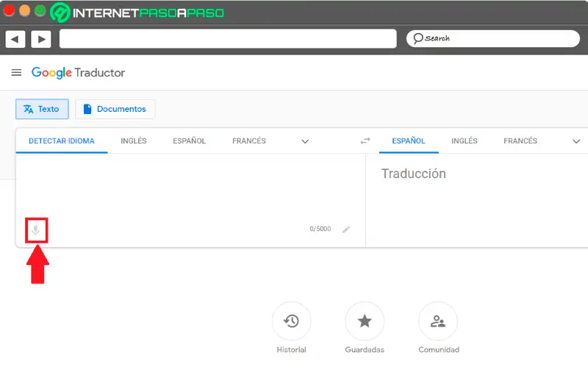
Task: Click the Comunidad label
Action: [439, 350]
